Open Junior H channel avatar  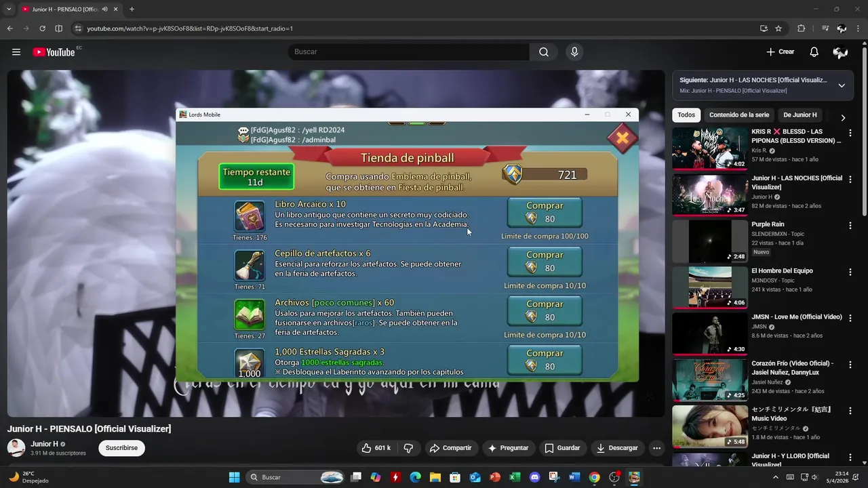pos(16,448)
